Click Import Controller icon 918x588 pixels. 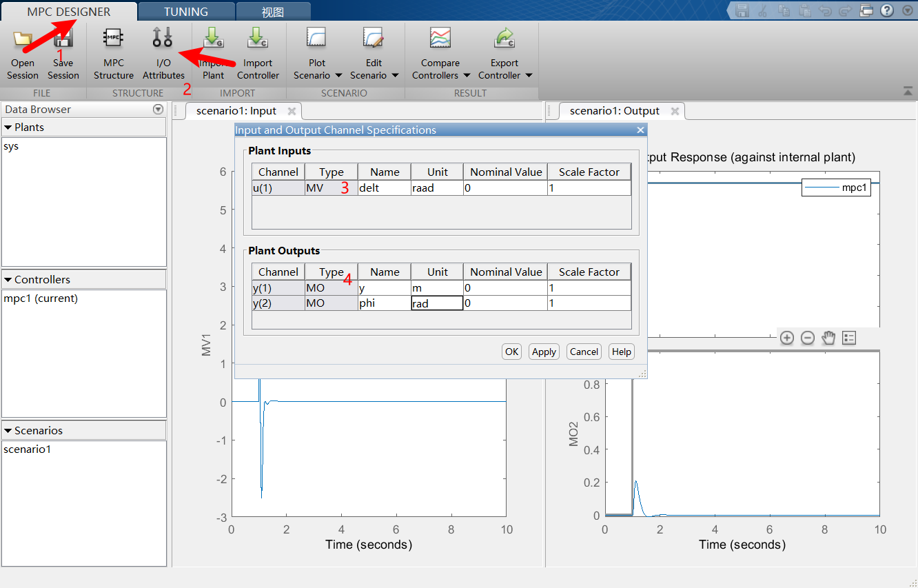258,38
